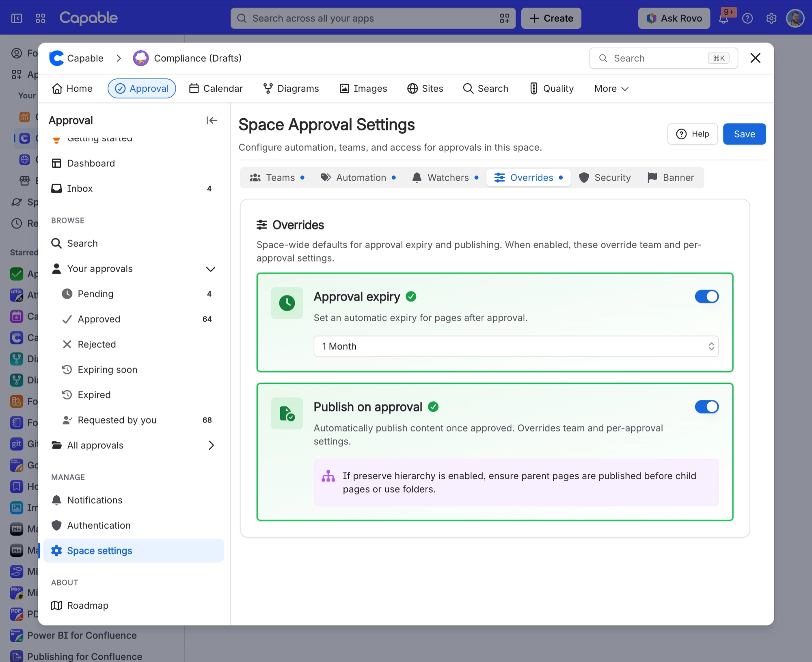Open Power BI for Confluence in background sidebar

point(82,635)
